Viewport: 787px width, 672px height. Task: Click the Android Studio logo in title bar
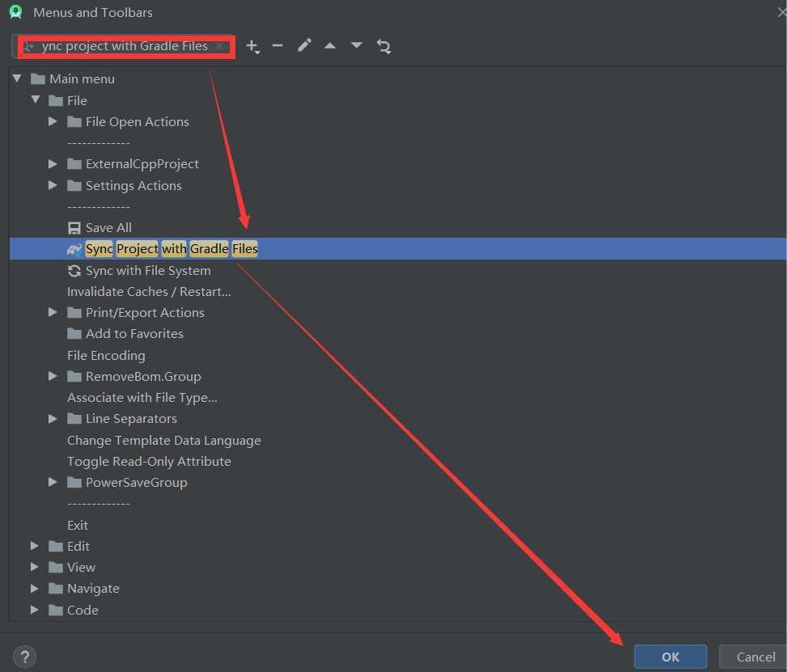click(15, 12)
